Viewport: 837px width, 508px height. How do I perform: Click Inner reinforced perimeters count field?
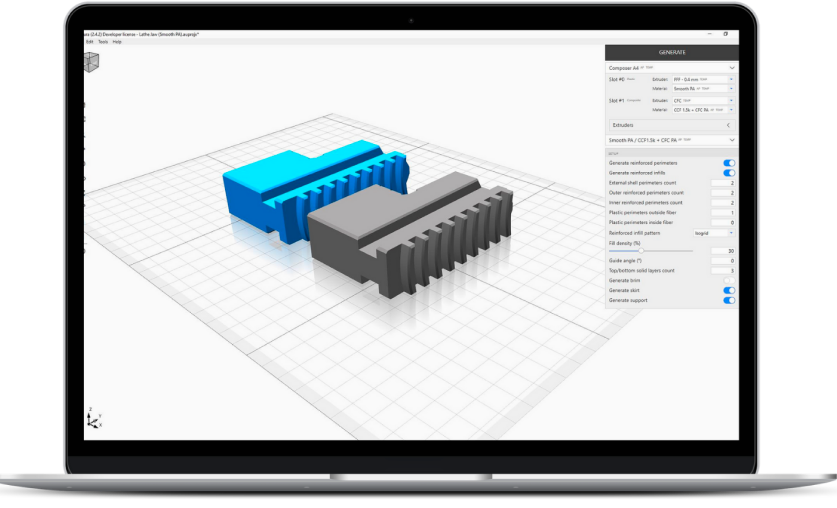click(723, 203)
